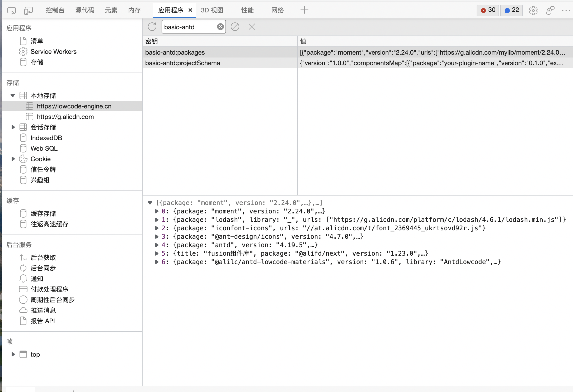Expand array item 4 antd package
Screen dimensions: 573x392
(157, 245)
